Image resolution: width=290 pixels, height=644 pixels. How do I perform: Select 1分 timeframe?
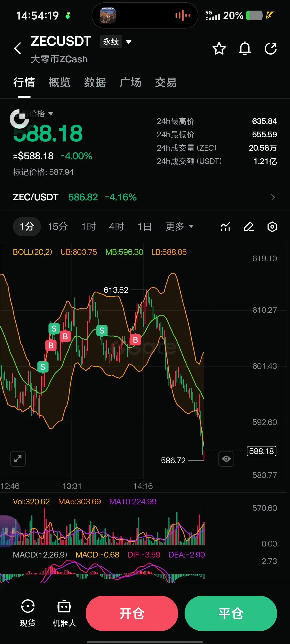[27, 227]
